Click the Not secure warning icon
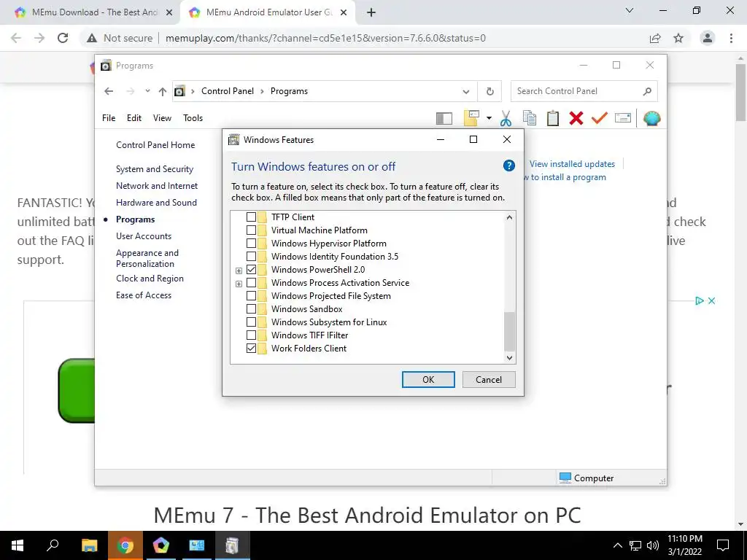This screenshot has width=747, height=560. (x=91, y=38)
